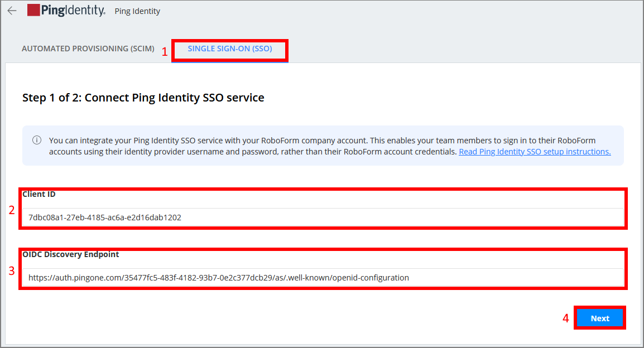Screen dimensions: 644x348
Task: Click the Client ID label
Action: coord(39,194)
